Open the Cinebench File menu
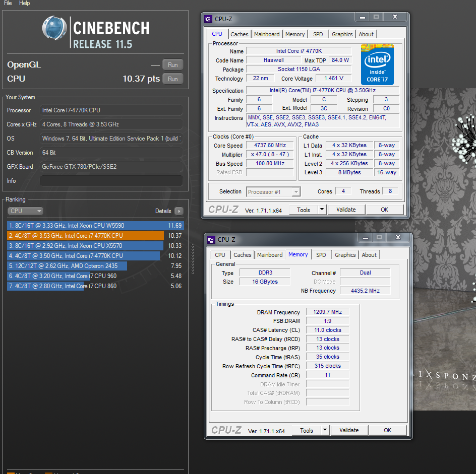 [x=8, y=3]
